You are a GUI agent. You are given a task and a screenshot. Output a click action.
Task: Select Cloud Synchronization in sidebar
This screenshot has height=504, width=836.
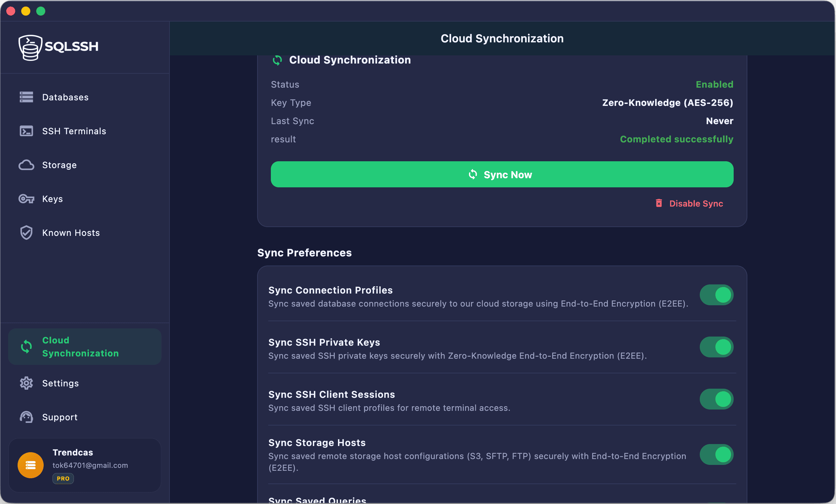pos(85,347)
